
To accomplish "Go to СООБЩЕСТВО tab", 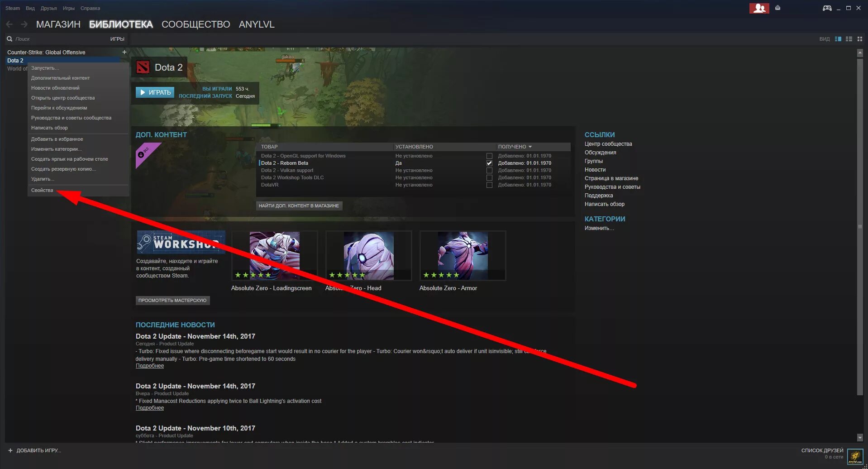I will pyautogui.click(x=196, y=24).
